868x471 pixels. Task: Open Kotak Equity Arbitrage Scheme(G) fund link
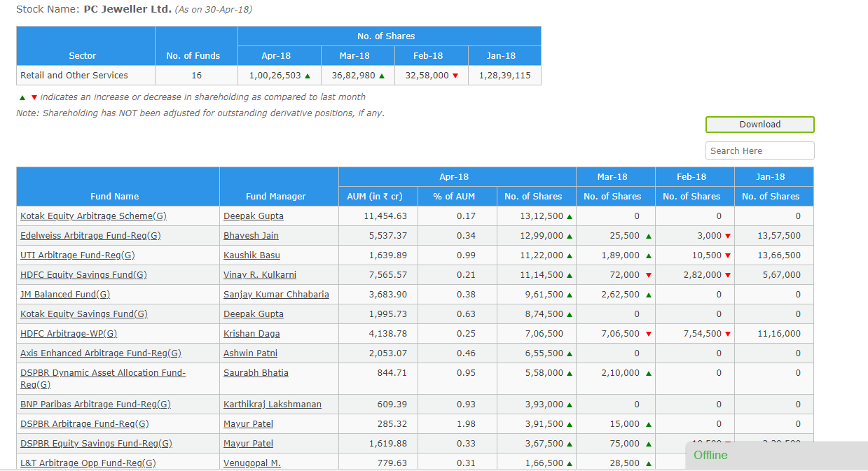[x=93, y=216]
